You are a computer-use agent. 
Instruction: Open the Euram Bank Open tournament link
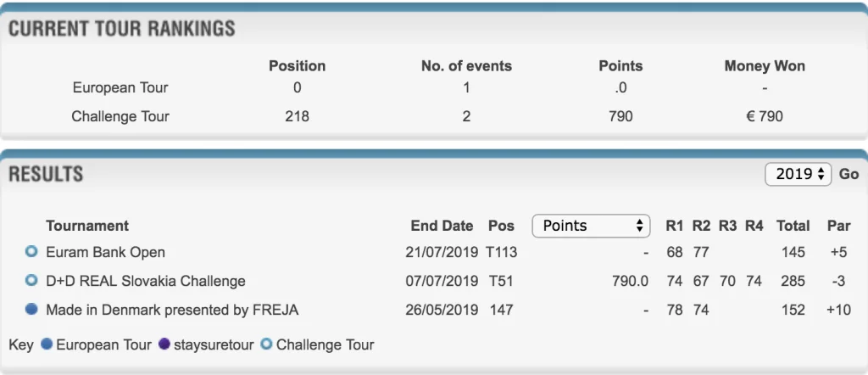coord(106,252)
